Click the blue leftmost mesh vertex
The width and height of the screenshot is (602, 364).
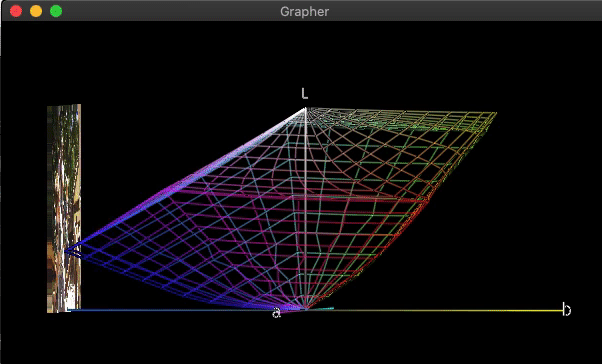click(x=66, y=251)
